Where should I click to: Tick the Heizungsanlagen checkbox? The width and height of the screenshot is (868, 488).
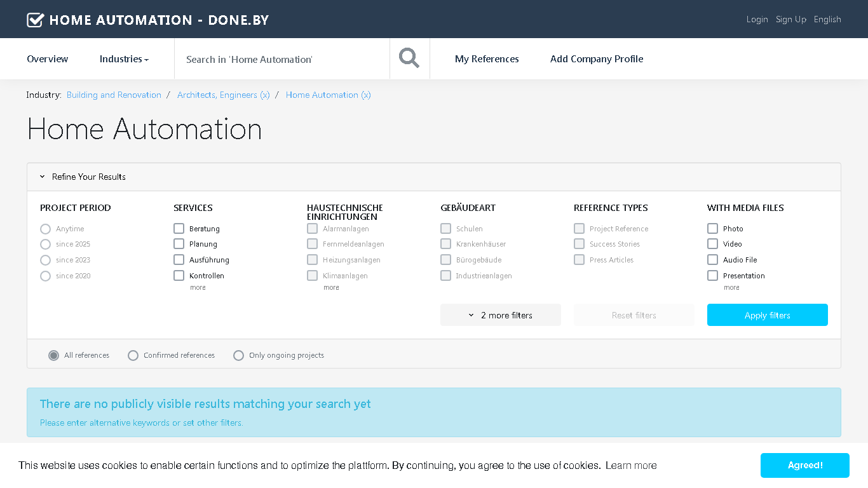click(312, 259)
